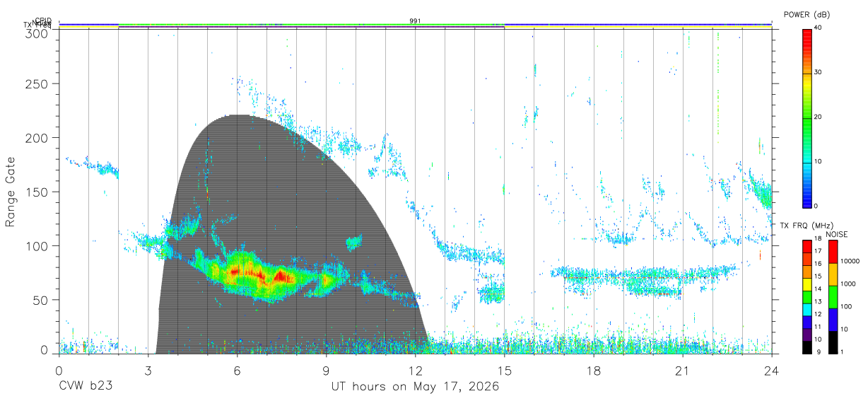The width and height of the screenshot is (868, 401).
Task: Click the '300' tick on Range Gate axis
Action: click(x=37, y=33)
